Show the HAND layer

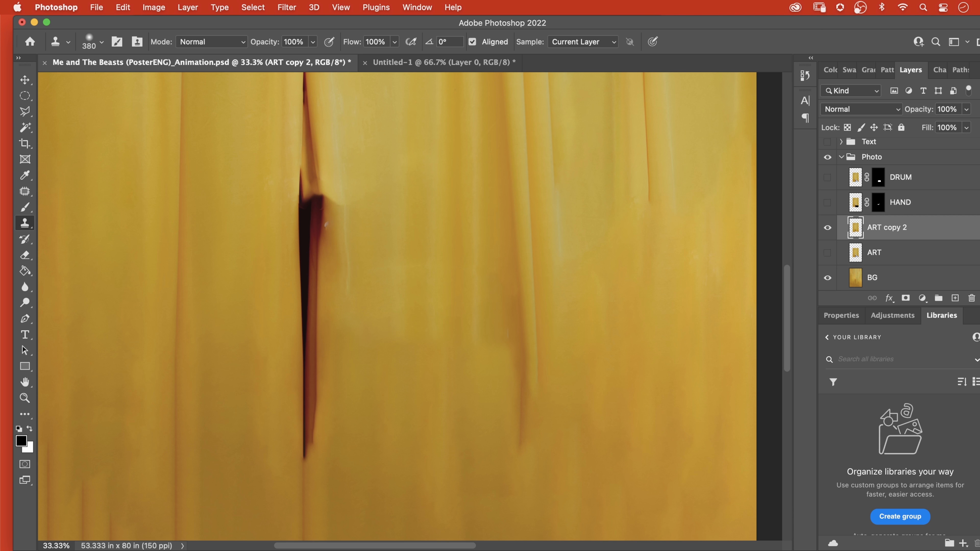[827, 202]
